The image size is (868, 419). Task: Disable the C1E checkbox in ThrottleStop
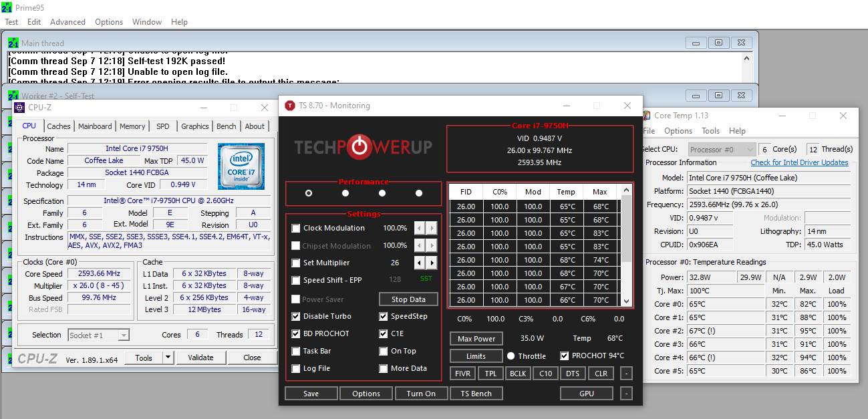384,333
